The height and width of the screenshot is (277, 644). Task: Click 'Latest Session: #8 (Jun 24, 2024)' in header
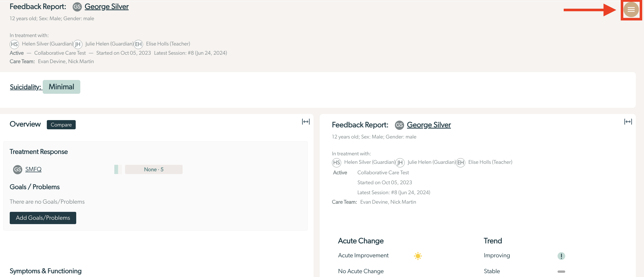(191, 53)
